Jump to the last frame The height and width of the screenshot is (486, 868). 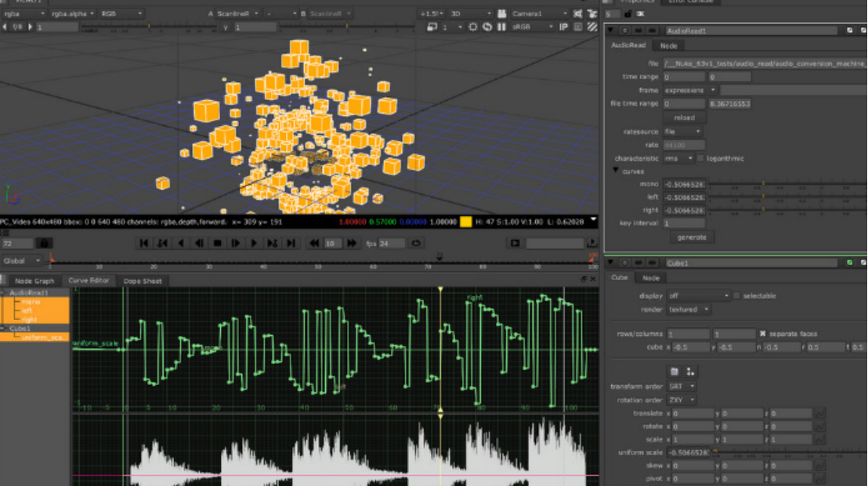pyautogui.click(x=291, y=243)
